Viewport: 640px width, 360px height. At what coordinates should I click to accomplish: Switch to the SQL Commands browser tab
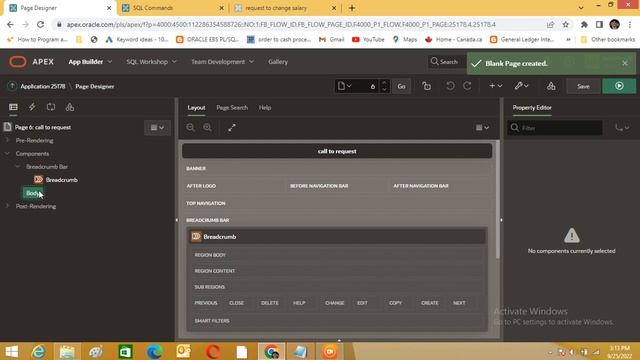[x=153, y=8]
